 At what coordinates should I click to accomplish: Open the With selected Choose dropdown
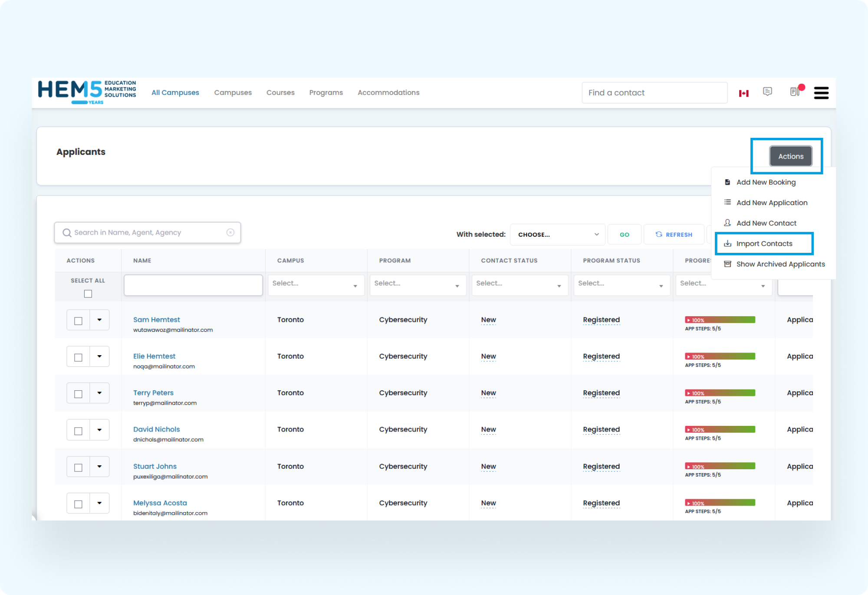[557, 235]
